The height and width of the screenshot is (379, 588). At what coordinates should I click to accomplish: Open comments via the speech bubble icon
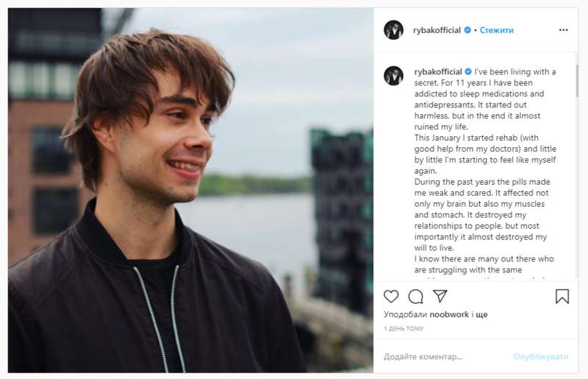(415, 297)
